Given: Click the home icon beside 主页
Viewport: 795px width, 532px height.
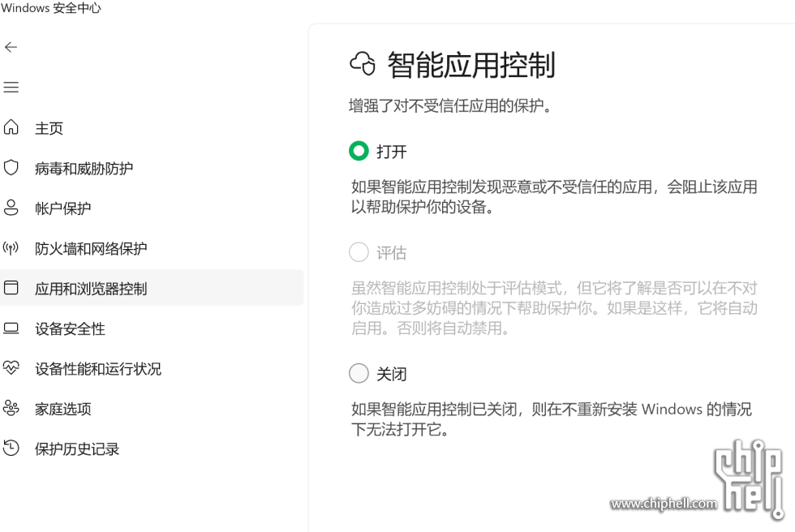Looking at the screenshot, I should pos(11,127).
